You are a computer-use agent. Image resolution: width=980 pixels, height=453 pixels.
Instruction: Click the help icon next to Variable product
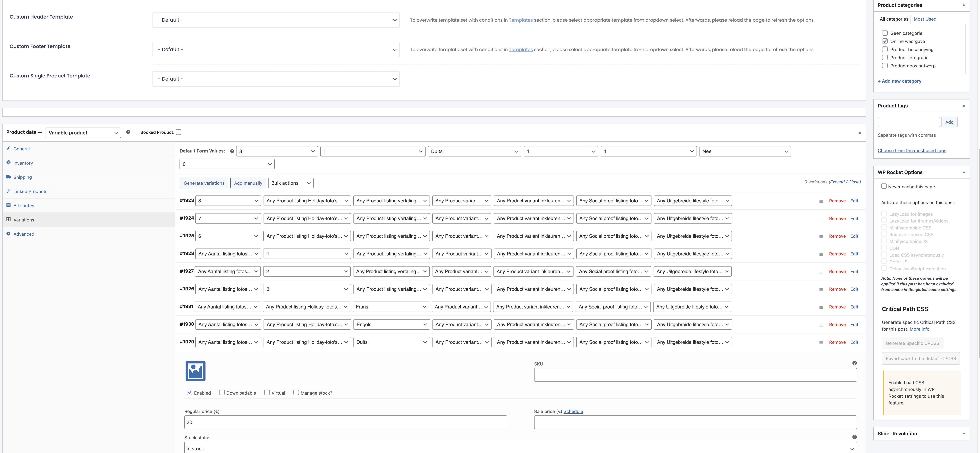[x=128, y=132]
